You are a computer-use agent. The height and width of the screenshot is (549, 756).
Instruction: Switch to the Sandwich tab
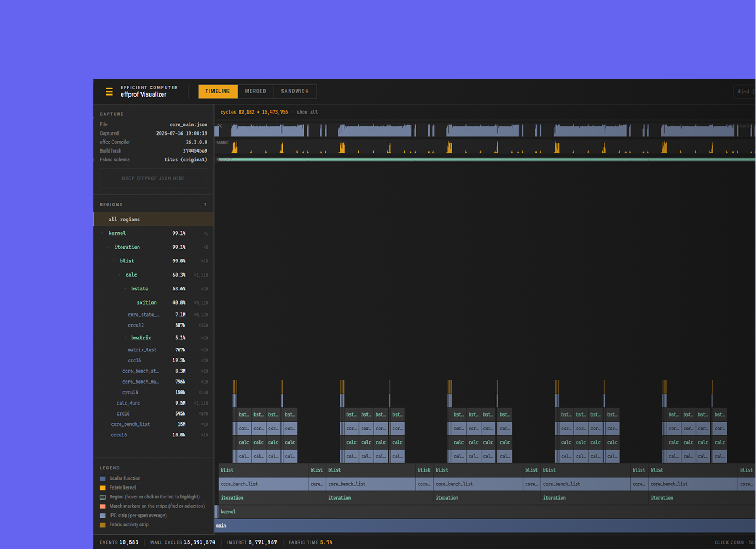(x=295, y=91)
